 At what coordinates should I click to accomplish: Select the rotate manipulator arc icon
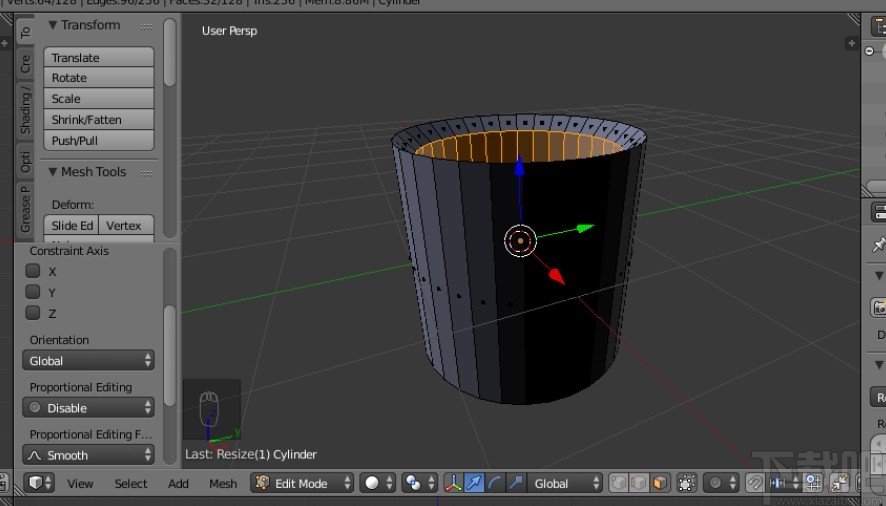click(494, 483)
